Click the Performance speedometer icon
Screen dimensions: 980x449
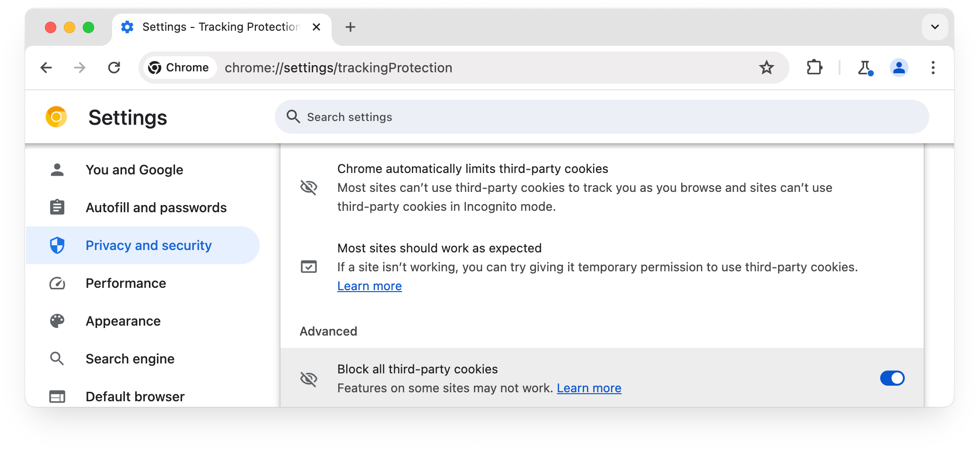point(57,283)
